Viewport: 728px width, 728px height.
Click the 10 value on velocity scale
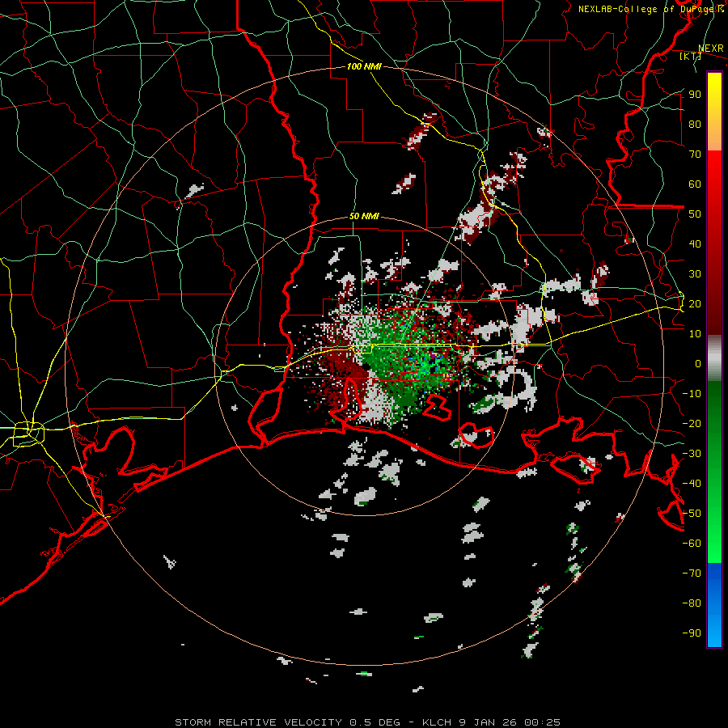pyautogui.click(x=695, y=334)
